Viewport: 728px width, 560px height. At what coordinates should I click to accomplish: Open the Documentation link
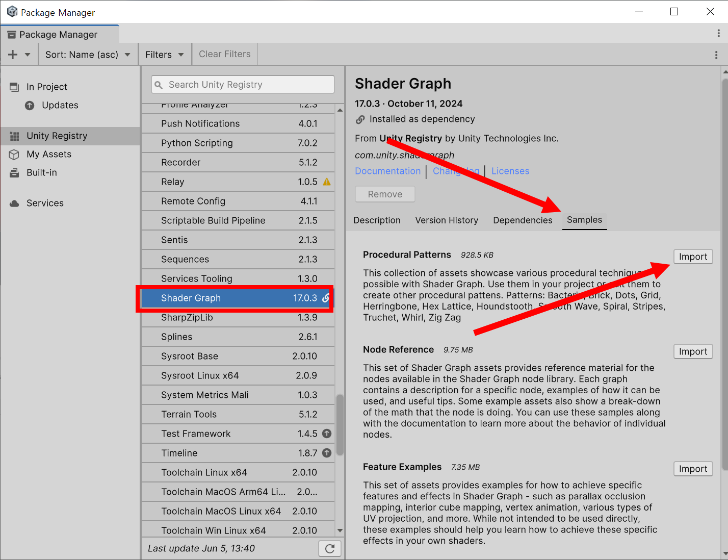[x=388, y=171]
